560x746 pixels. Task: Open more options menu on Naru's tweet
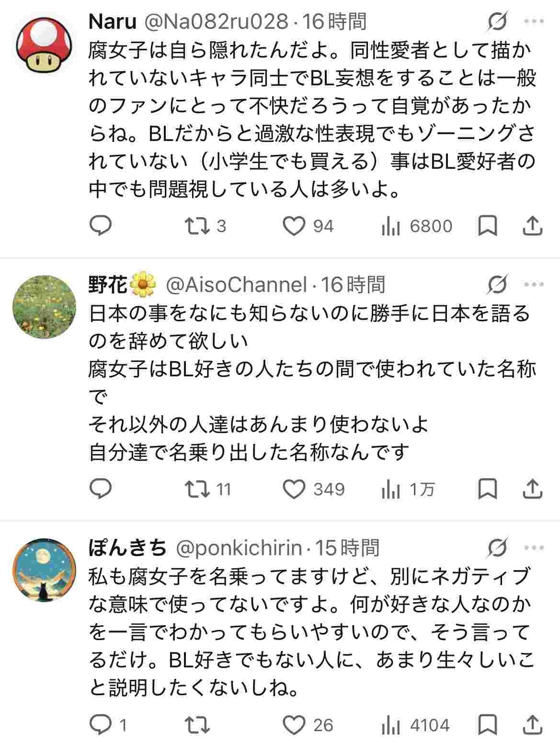(534, 22)
